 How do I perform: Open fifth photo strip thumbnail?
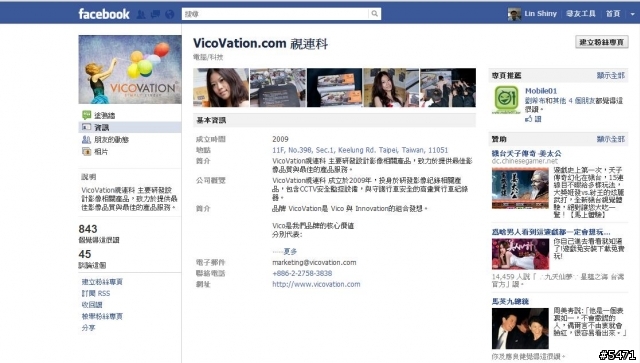pyautogui.click(x=448, y=87)
